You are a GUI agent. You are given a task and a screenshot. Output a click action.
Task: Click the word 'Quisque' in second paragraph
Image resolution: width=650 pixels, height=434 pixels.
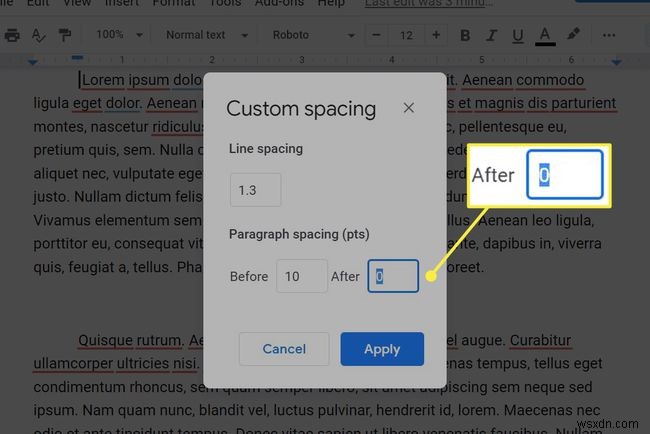(105, 341)
